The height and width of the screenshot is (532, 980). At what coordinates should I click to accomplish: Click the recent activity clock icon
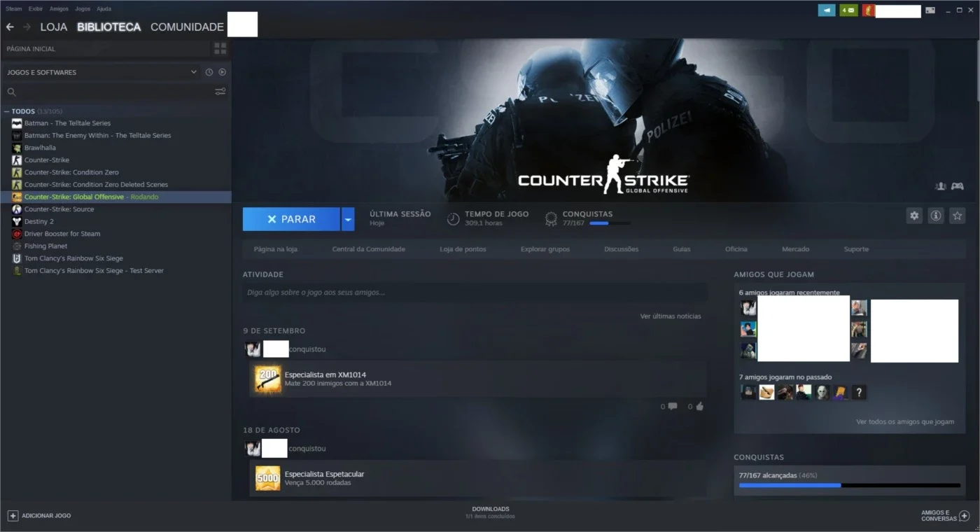209,72
